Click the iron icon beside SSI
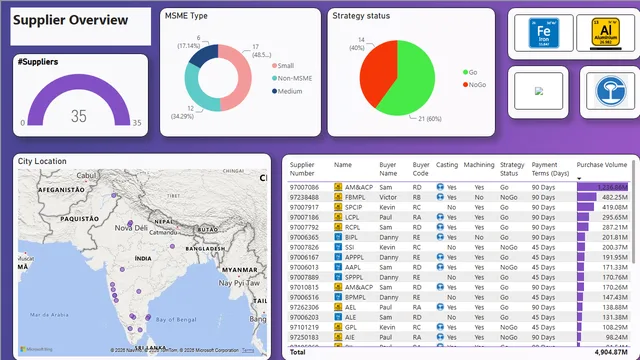640x360 pixels. click(x=338, y=247)
